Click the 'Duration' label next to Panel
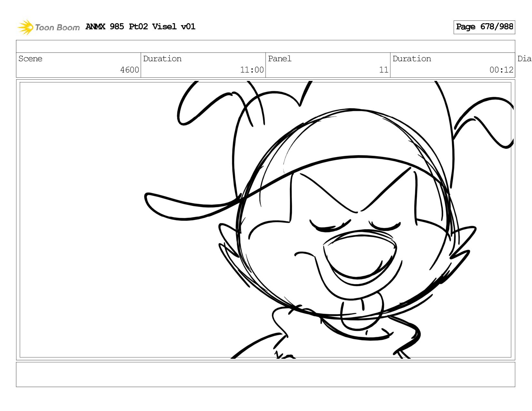This screenshot has height=411, width=532. pyautogui.click(x=412, y=59)
